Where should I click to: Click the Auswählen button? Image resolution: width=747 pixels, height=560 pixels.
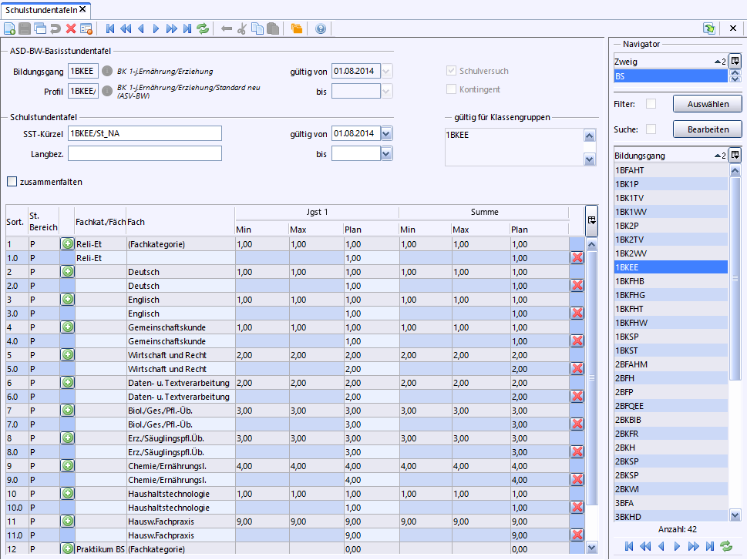click(708, 104)
